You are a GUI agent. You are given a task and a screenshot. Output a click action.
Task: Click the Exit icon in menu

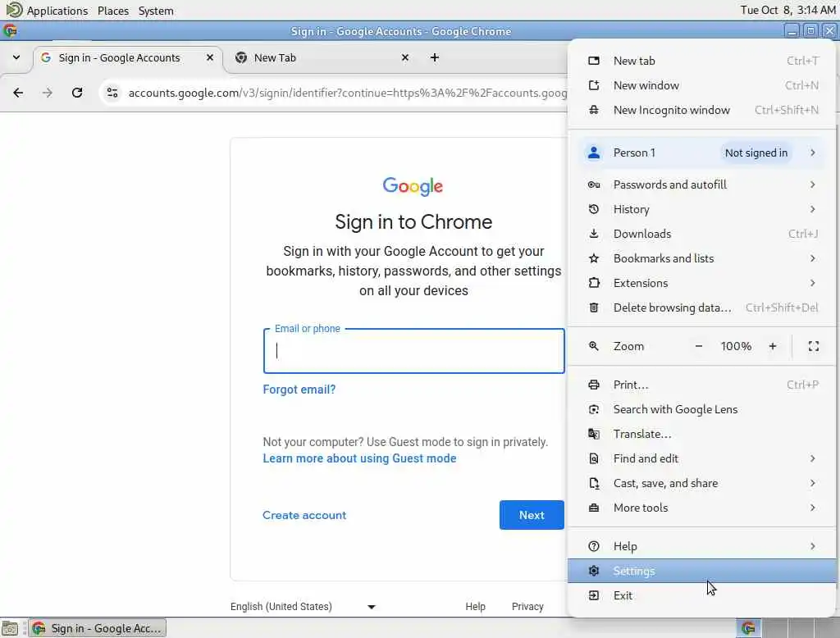click(594, 595)
